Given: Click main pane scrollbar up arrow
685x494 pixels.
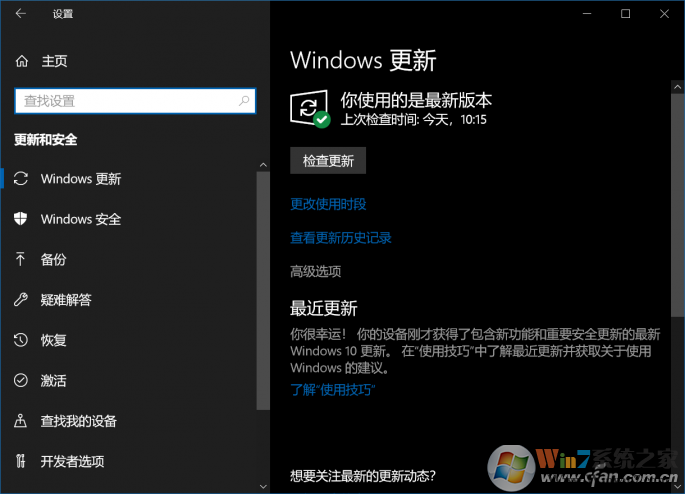Looking at the screenshot, I should coord(678,87).
